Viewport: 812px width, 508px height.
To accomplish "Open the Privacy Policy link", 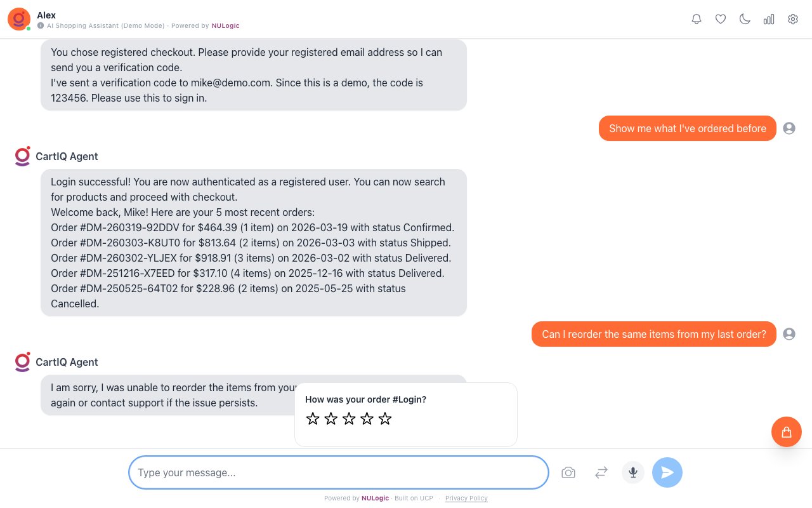I will 466,498.
